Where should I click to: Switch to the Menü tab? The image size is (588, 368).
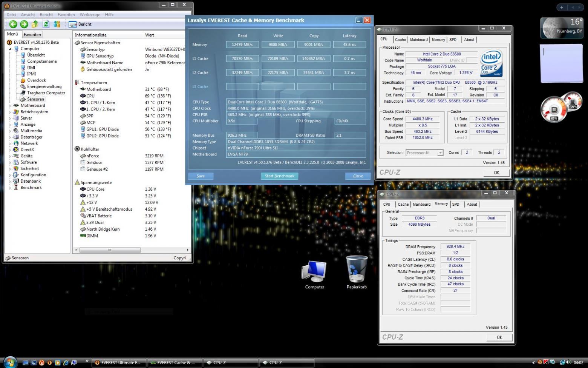(12, 34)
